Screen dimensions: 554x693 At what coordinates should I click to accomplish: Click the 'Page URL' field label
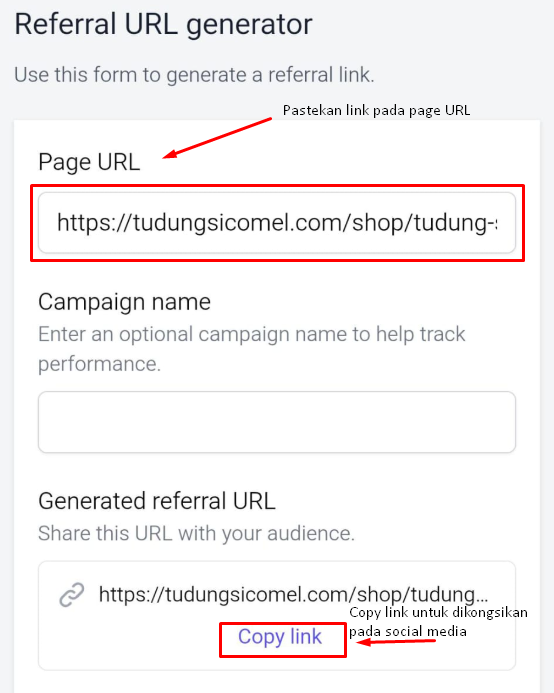pos(89,162)
